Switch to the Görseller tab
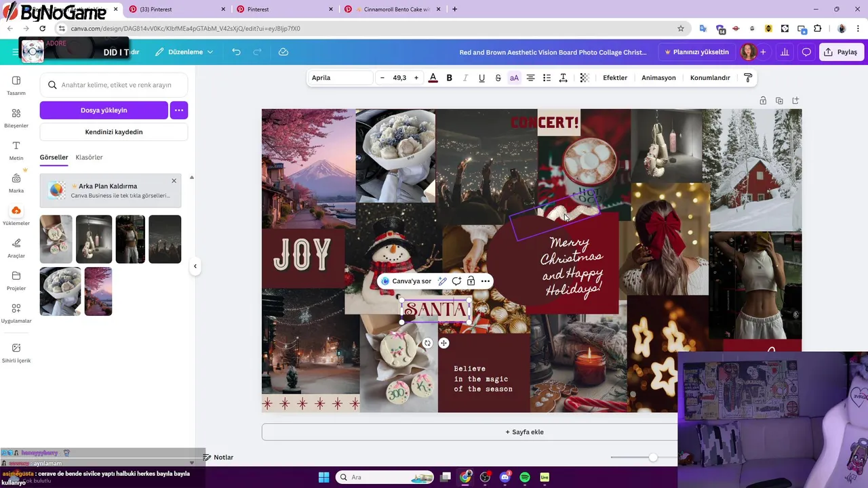The image size is (868, 488). point(54,157)
